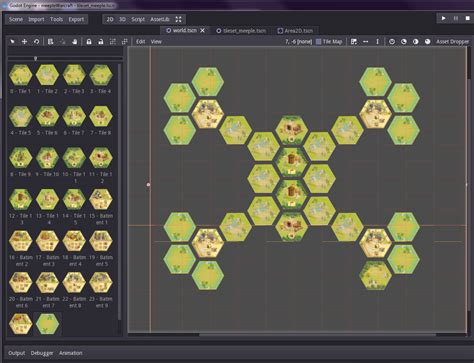Open the Debugger bottom panel
The height and width of the screenshot is (363, 474).
(x=42, y=353)
